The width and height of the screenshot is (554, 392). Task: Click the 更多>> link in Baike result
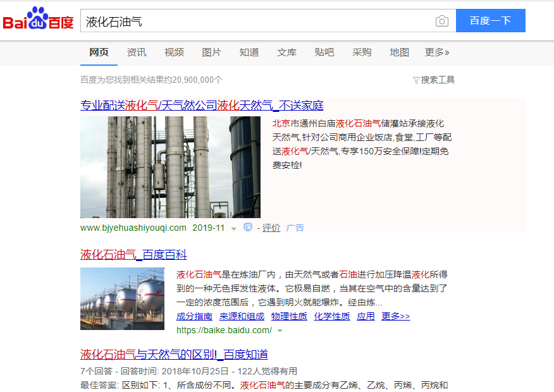396,316
